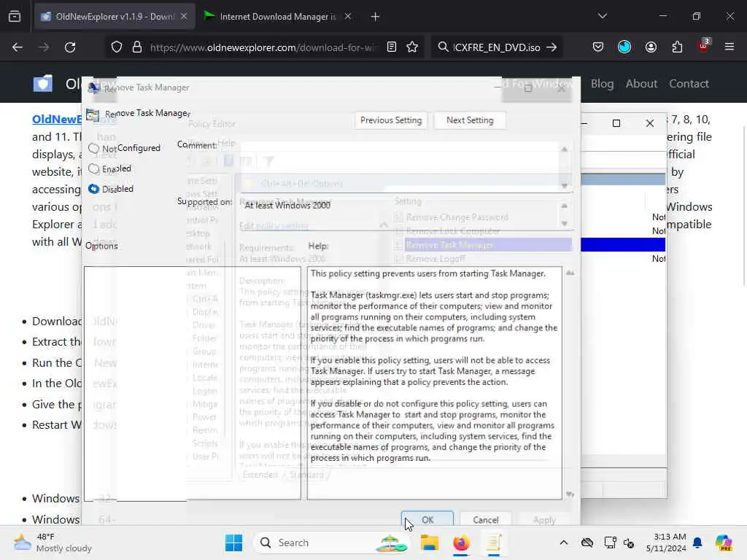Open the list all tabs dropdown

click(602, 17)
